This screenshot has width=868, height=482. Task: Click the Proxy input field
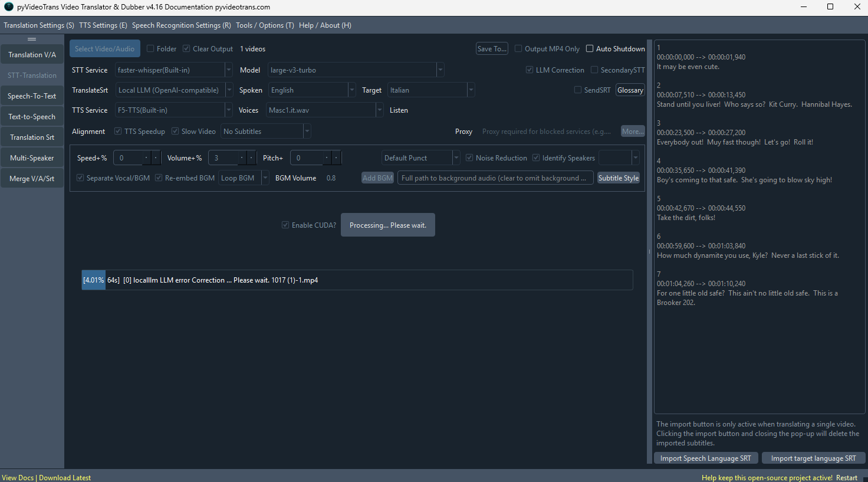point(548,132)
